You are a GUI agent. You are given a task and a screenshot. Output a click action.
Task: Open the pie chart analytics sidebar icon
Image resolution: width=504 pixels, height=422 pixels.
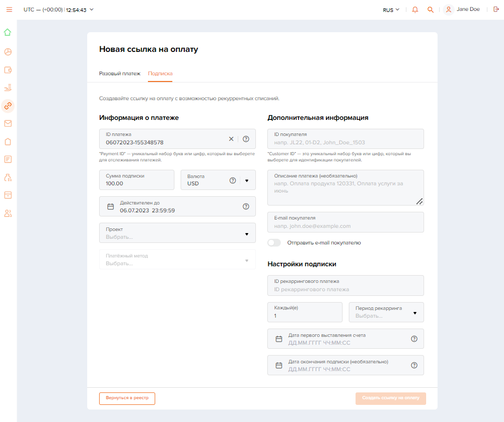tap(8, 52)
